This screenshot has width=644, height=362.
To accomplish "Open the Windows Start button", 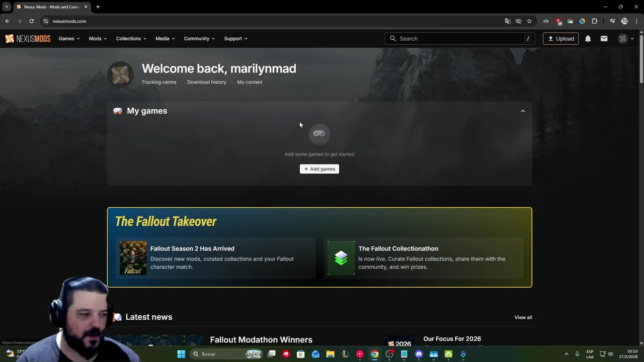I will 181,354.
